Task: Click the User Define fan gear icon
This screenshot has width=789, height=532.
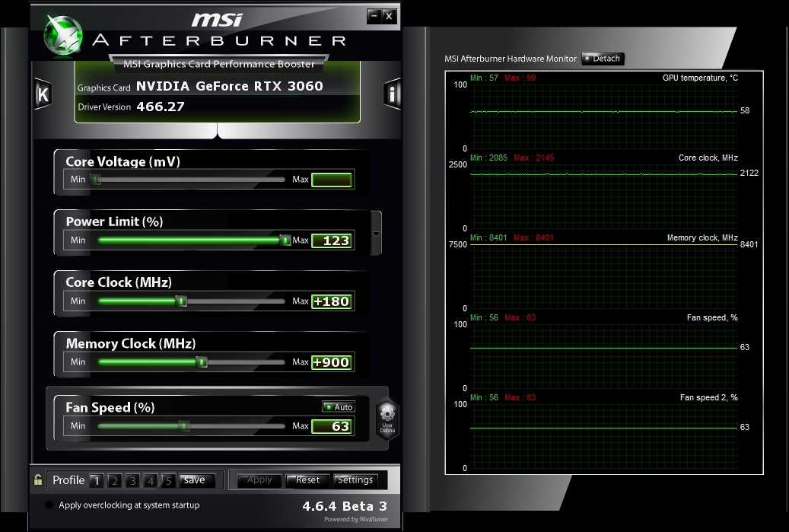Action: (x=387, y=417)
